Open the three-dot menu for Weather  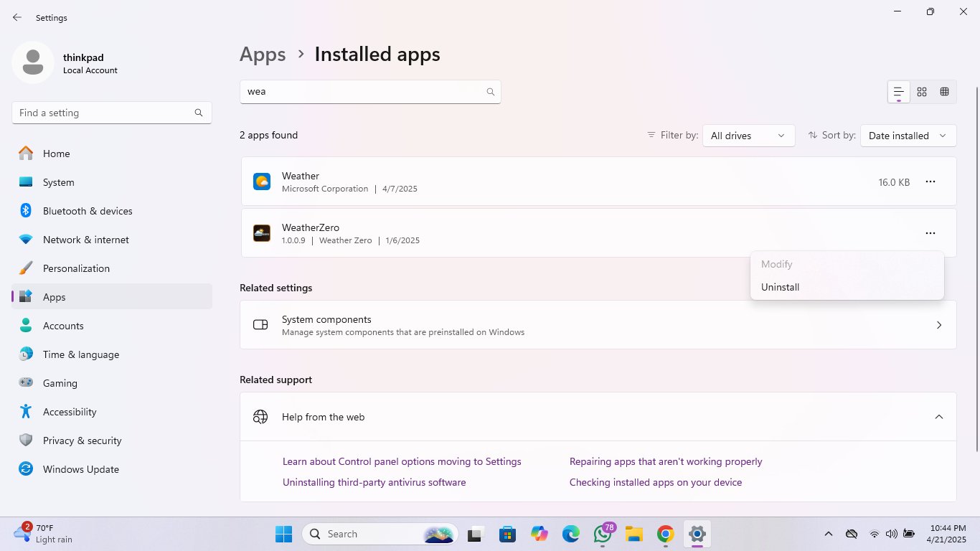[930, 182]
